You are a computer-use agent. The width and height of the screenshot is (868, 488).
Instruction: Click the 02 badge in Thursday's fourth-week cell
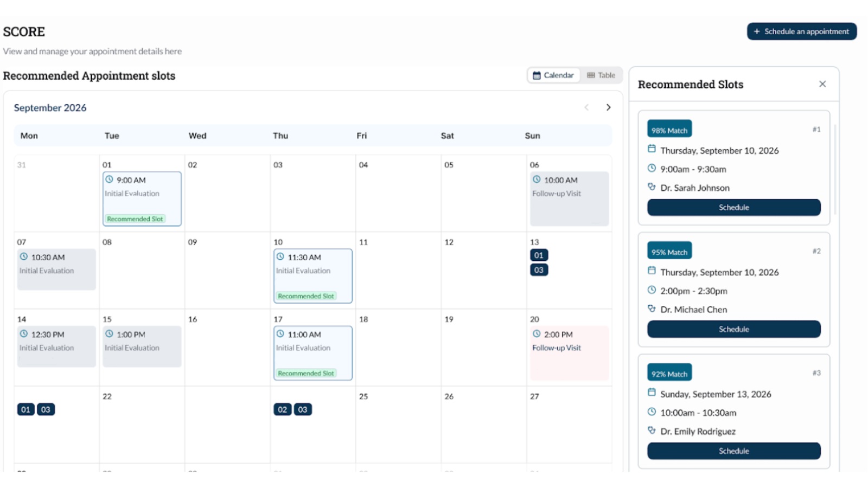point(282,410)
